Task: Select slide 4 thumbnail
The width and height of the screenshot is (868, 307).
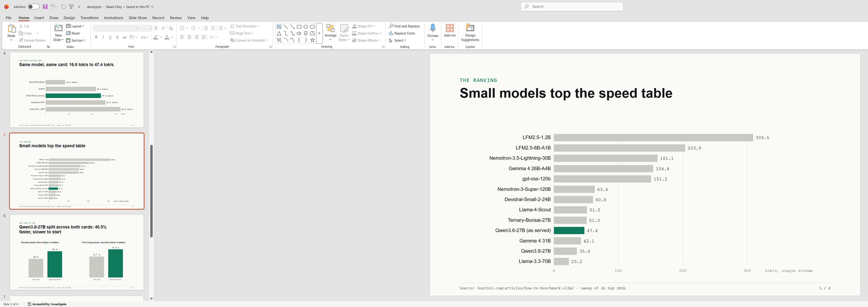Action: click(77, 90)
